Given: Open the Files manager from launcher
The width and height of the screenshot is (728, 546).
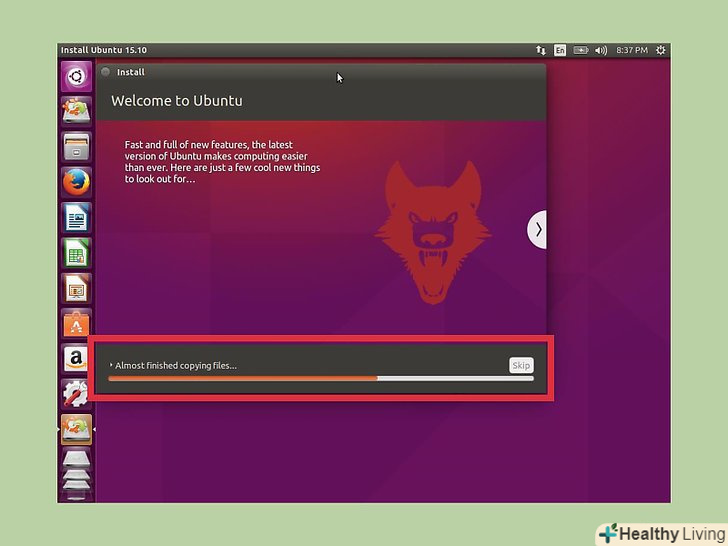Looking at the screenshot, I should click(76, 146).
